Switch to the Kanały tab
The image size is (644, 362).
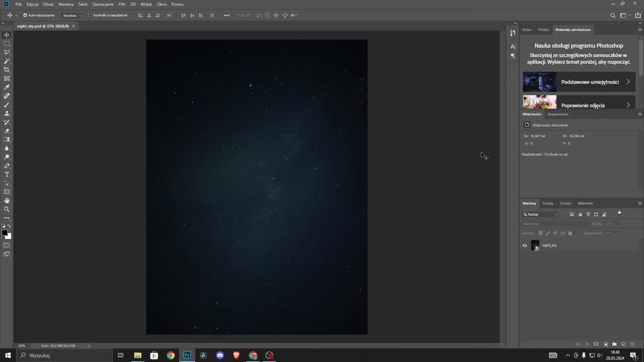click(548, 203)
